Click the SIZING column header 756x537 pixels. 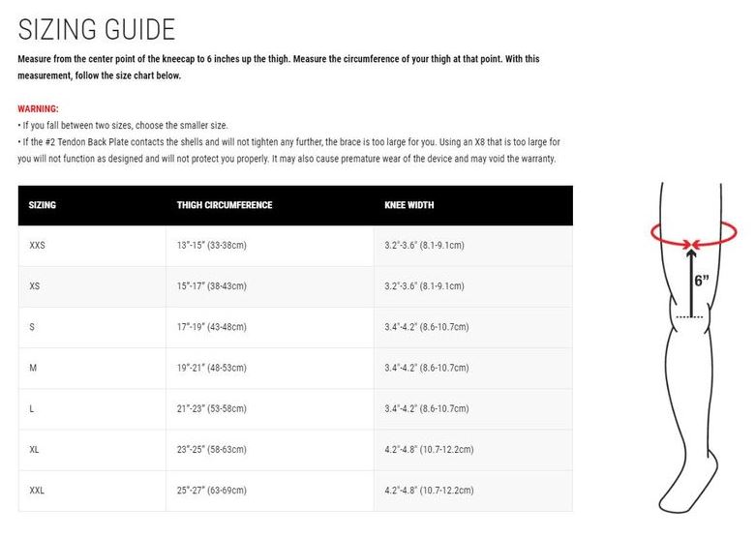pyautogui.click(x=43, y=205)
